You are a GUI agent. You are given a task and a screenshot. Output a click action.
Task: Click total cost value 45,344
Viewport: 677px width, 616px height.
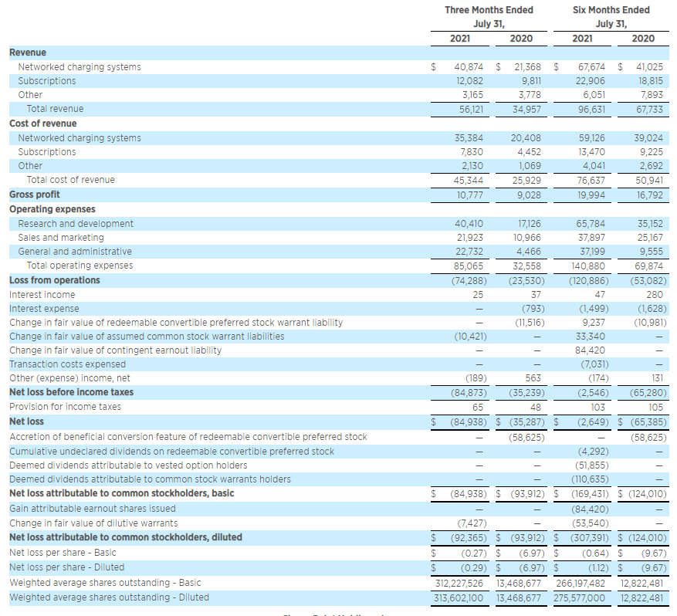(x=469, y=181)
